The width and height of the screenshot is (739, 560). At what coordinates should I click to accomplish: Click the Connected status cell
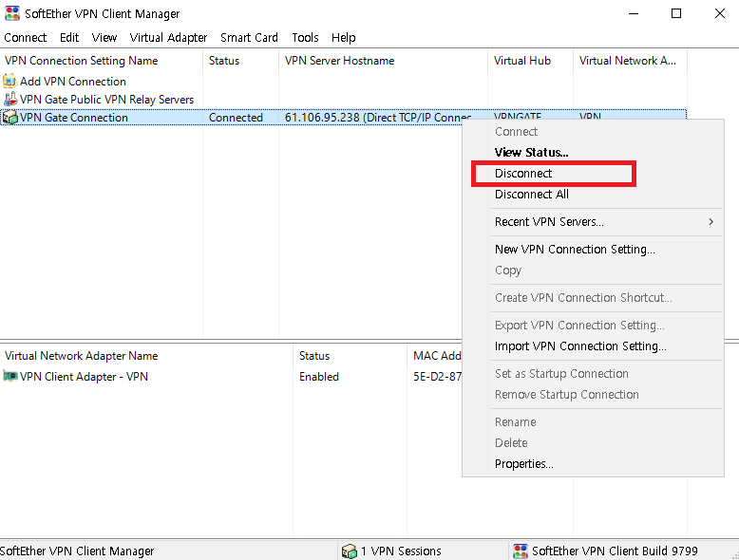click(x=236, y=118)
